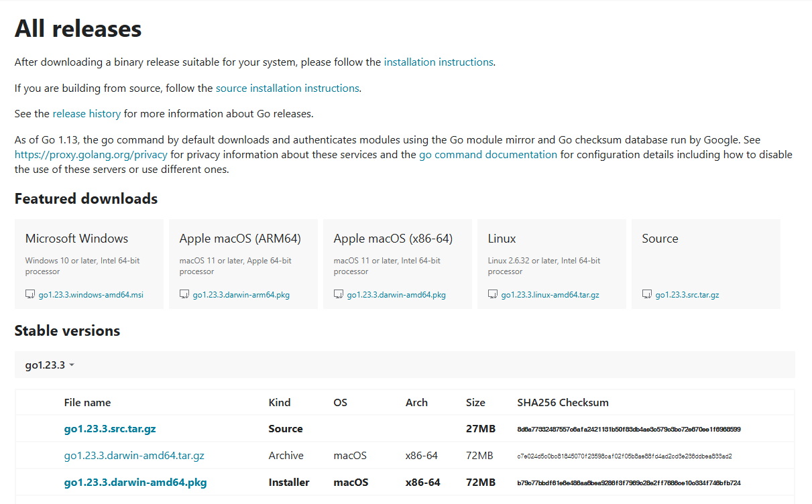Click download icon beside go1.23.3.darwin-arm64.pkg
812x504 pixels.
pos(184,294)
